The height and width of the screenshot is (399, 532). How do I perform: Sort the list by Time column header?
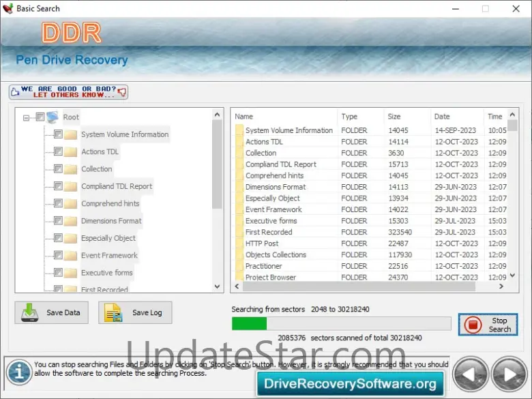[496, 117]
